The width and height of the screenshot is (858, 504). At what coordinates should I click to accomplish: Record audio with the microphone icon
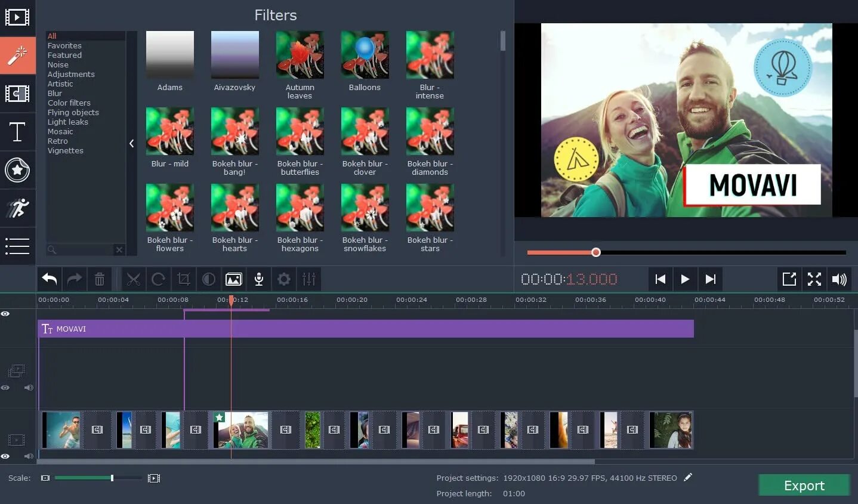pyautogui.click(x=259, y=279)
